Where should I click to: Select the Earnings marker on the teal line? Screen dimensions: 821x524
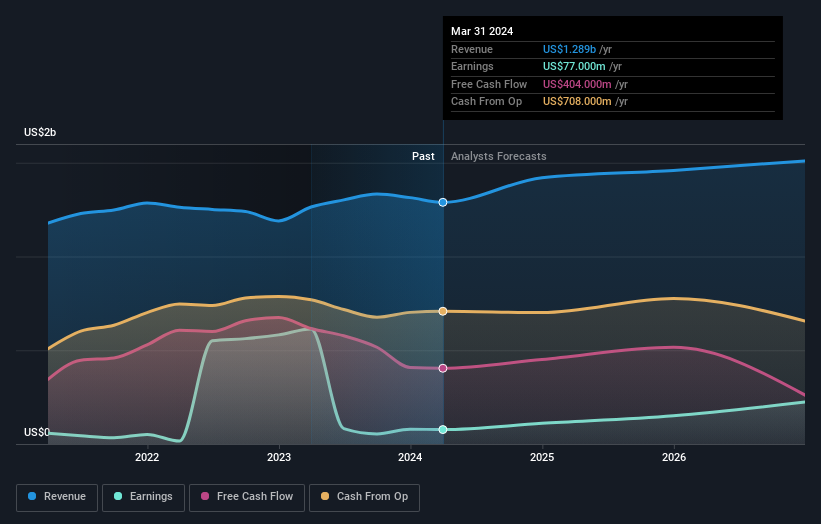443,429
